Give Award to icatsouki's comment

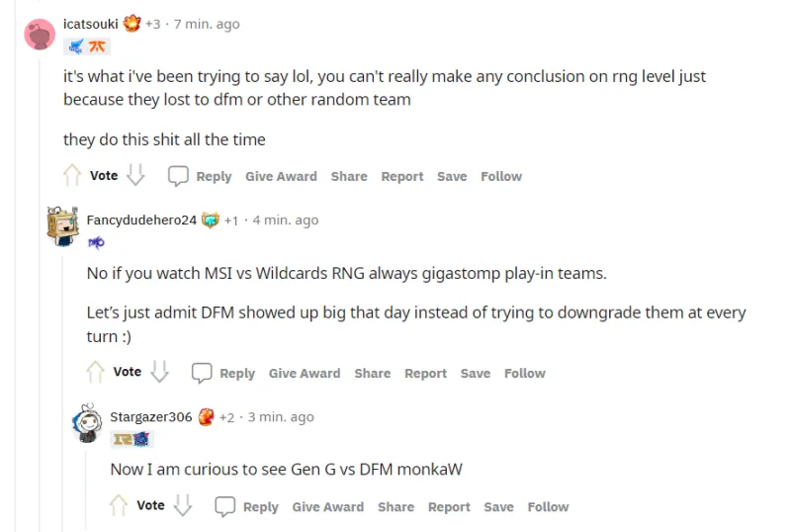coord(281,176)
